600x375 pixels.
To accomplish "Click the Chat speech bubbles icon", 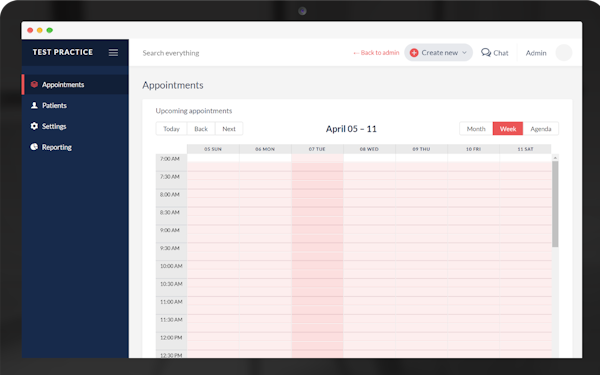I will pyautogui.click(x=486, y=52).
